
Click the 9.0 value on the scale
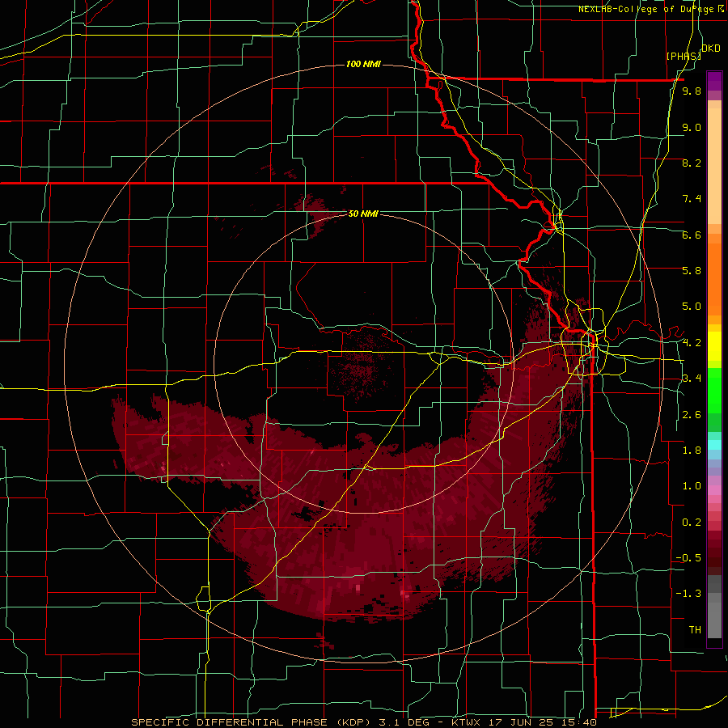tap(692, 127)
